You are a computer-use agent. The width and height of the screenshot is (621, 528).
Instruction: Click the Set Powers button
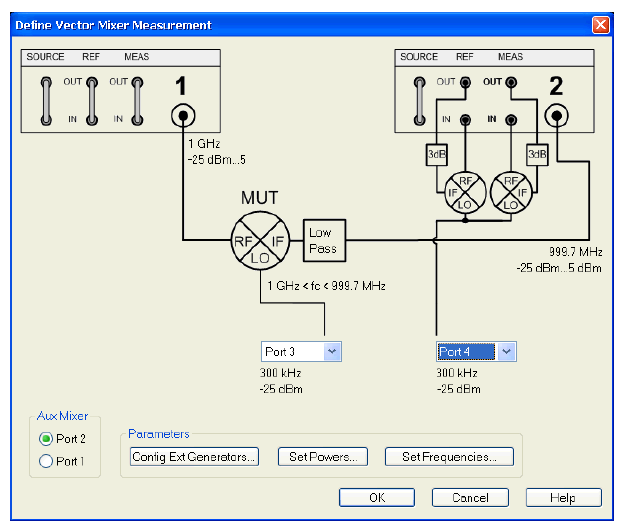323,457
